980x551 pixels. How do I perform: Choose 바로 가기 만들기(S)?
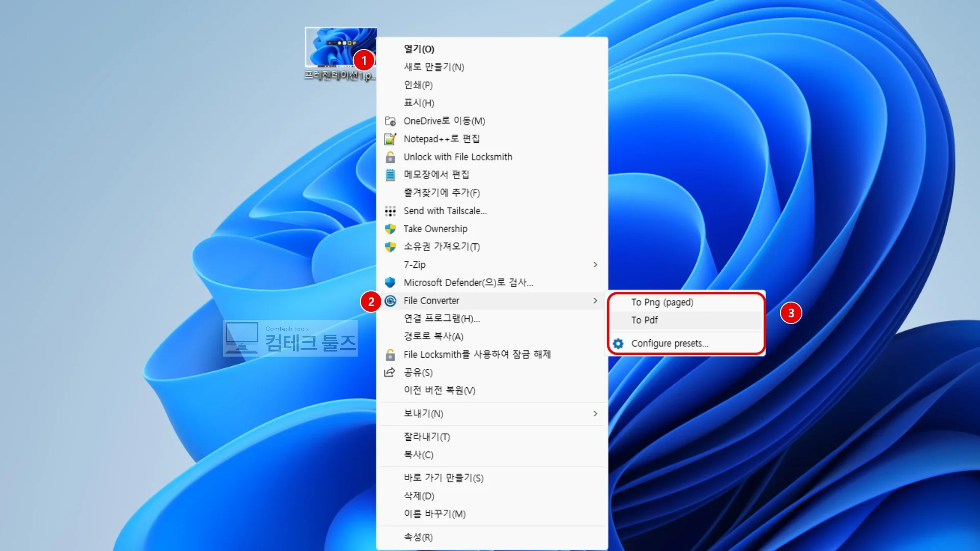492,478
